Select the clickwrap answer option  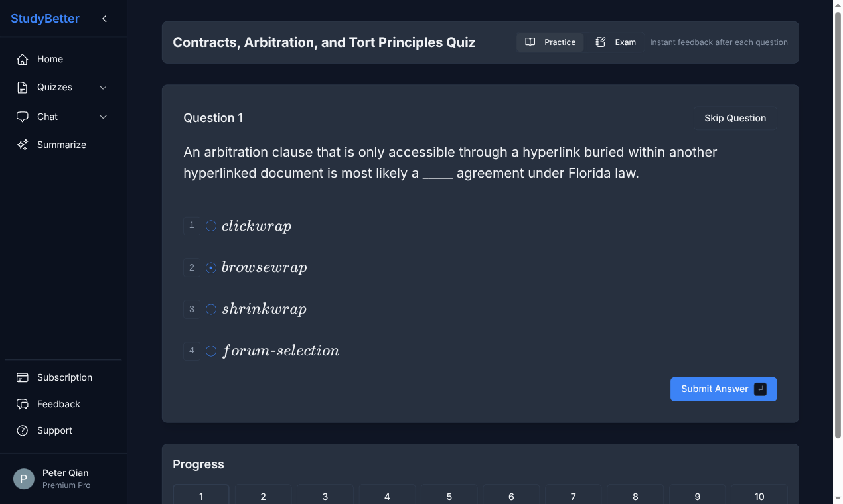pyautogui.click(x=210, y=225)
